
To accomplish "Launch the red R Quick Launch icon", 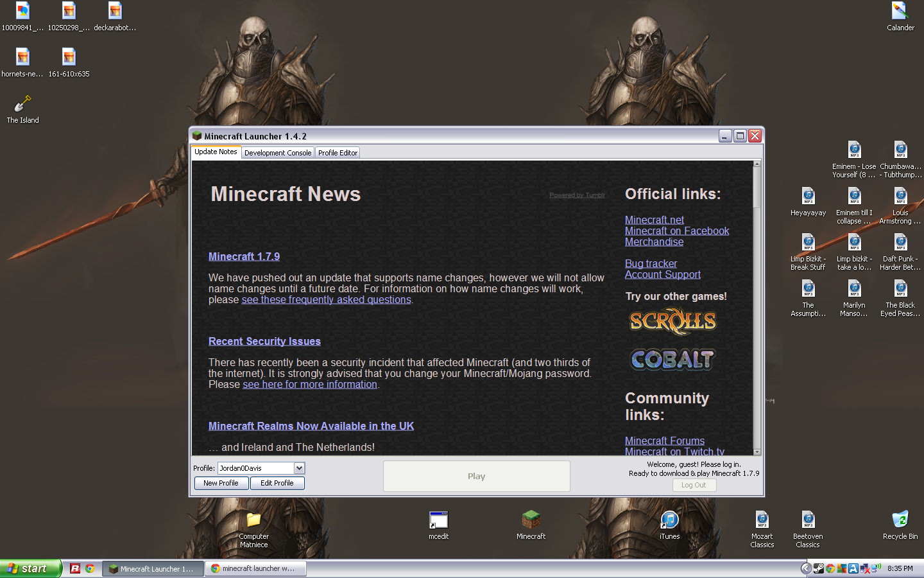I will (75, 568).
